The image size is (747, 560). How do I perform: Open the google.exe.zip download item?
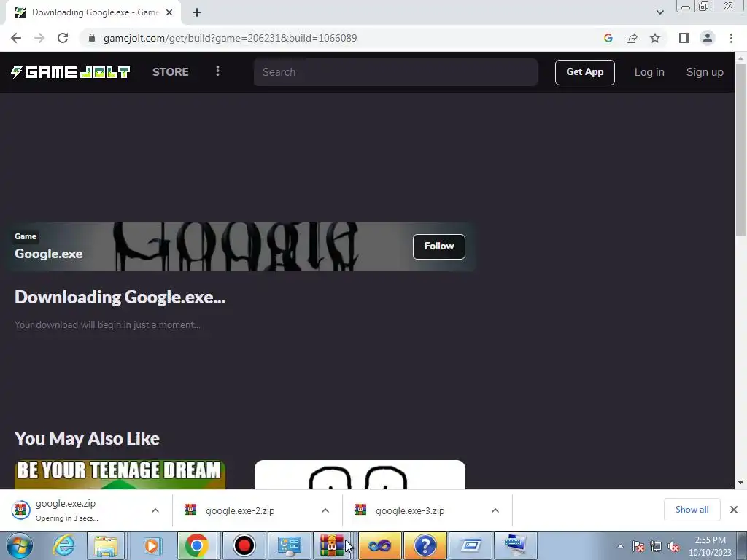click(66, 510)
